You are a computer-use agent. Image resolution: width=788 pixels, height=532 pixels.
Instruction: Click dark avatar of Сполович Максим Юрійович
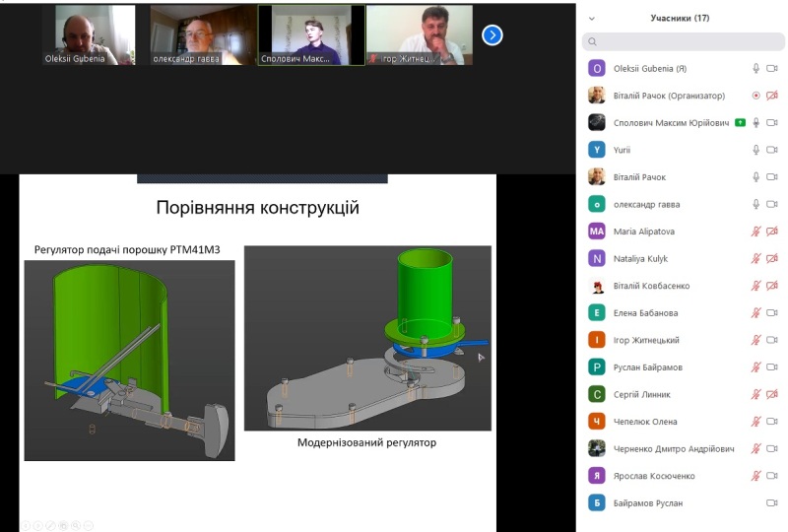pos(597,123)
